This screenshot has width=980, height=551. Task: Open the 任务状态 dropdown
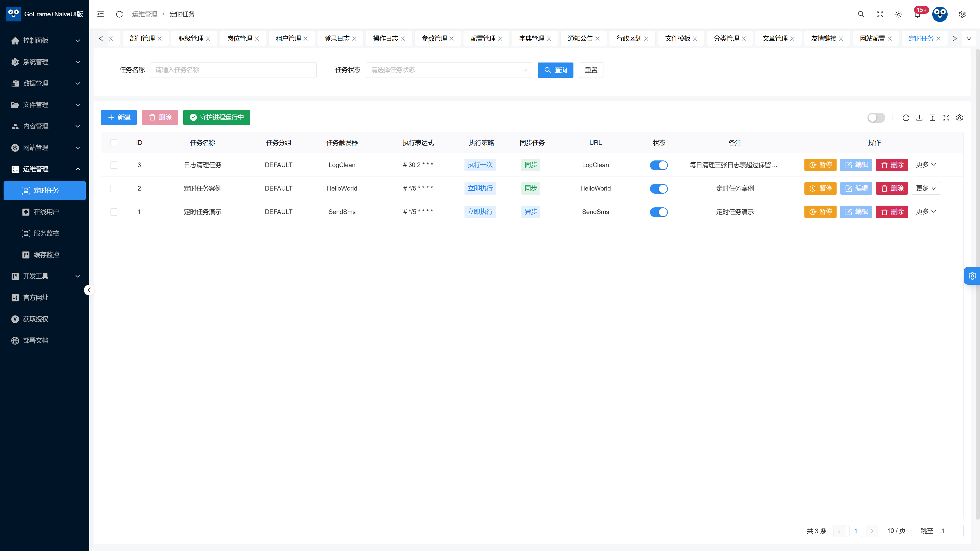point(449,70)
